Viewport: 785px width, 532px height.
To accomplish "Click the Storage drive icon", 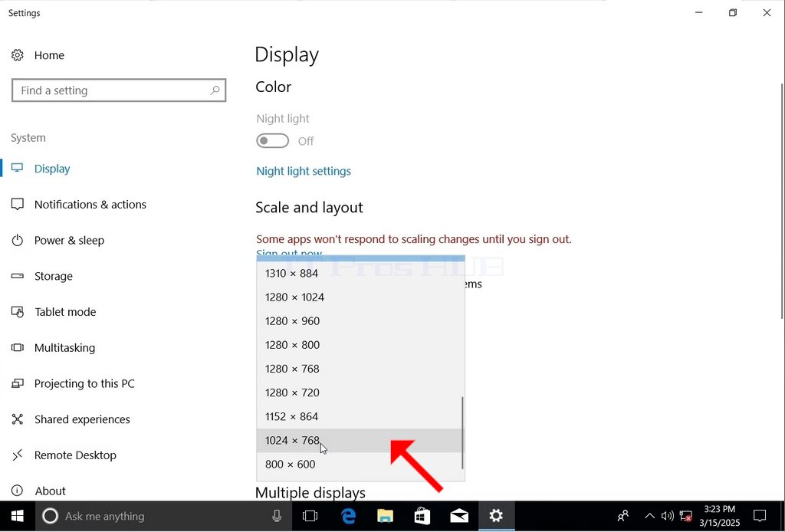I will click(x=18, y=276).
